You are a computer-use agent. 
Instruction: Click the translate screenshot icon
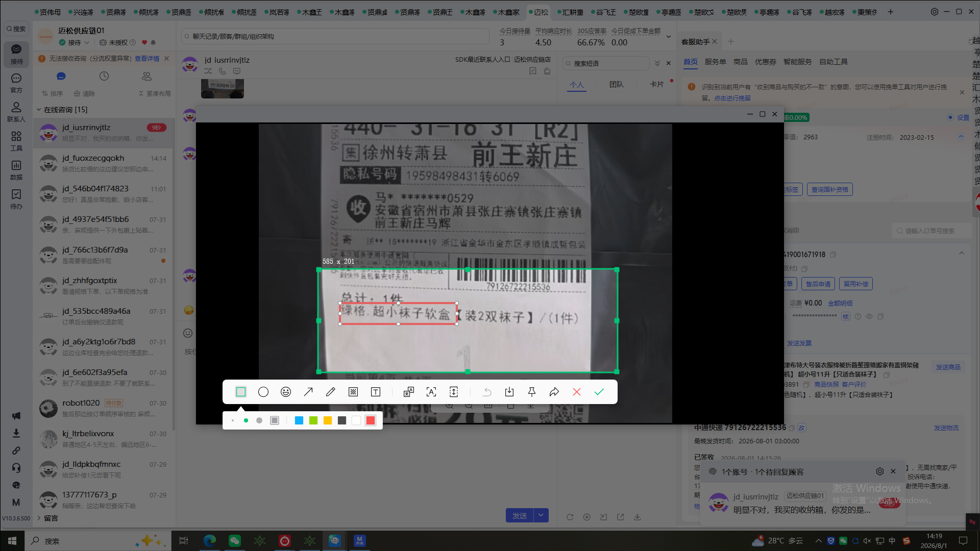tap(409, 392)
